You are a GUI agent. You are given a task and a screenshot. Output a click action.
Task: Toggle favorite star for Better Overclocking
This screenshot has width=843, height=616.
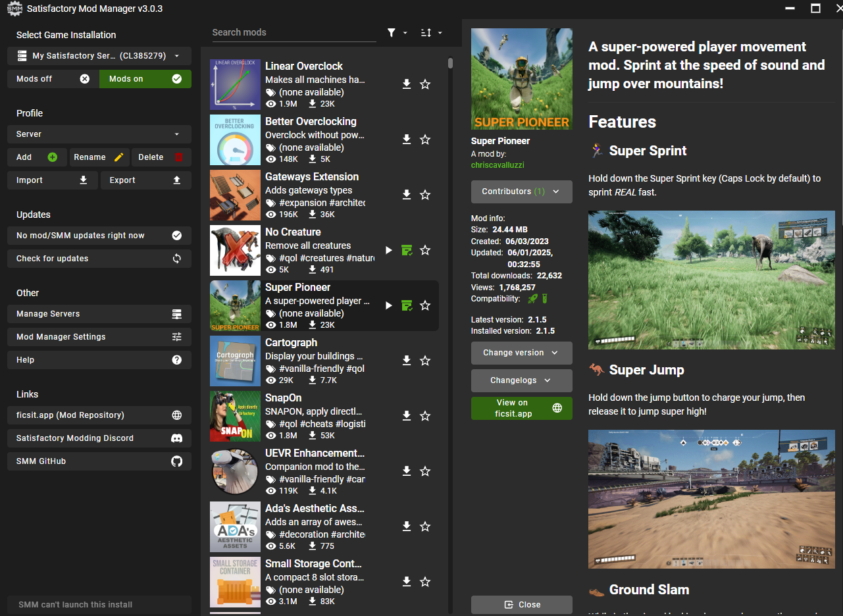[425, 140]
